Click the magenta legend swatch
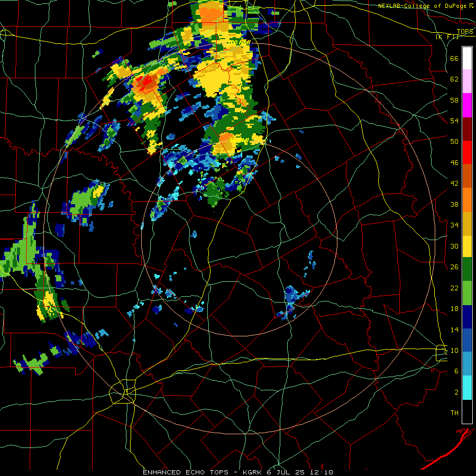 click(467, 105)
